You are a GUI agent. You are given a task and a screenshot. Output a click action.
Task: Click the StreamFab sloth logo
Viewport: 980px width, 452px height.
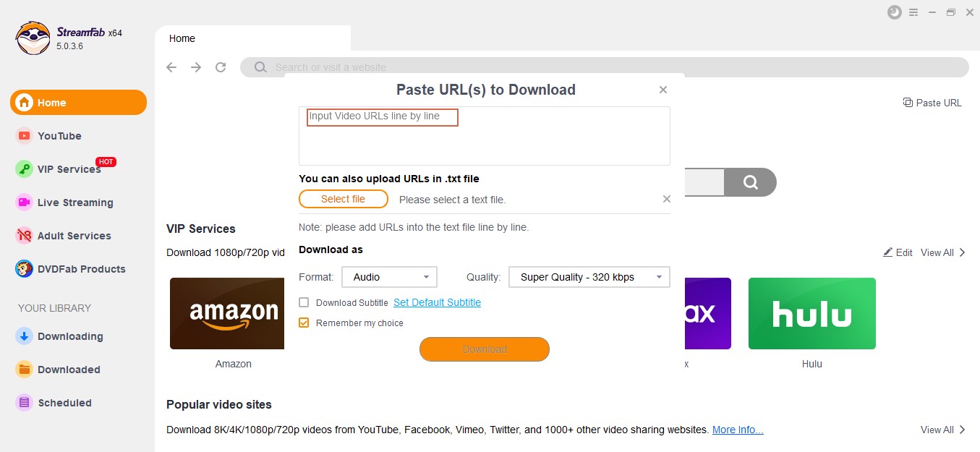point(33,38)
